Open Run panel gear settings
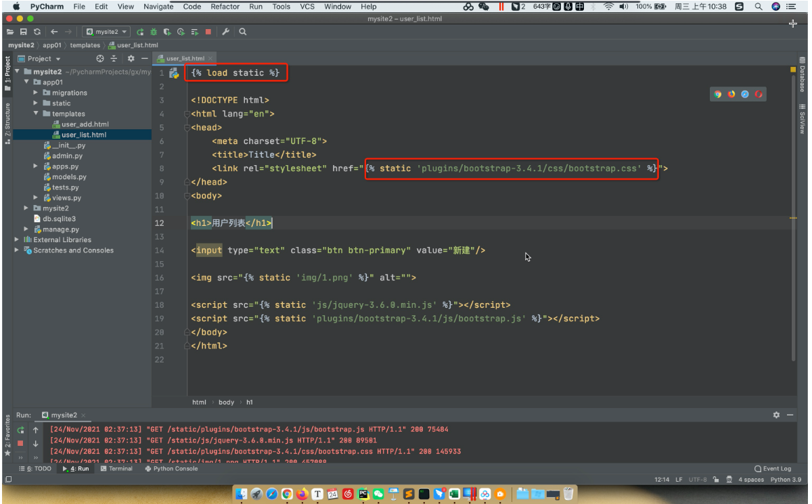Viewport: 812px width, 504px height. coord(776,415)
